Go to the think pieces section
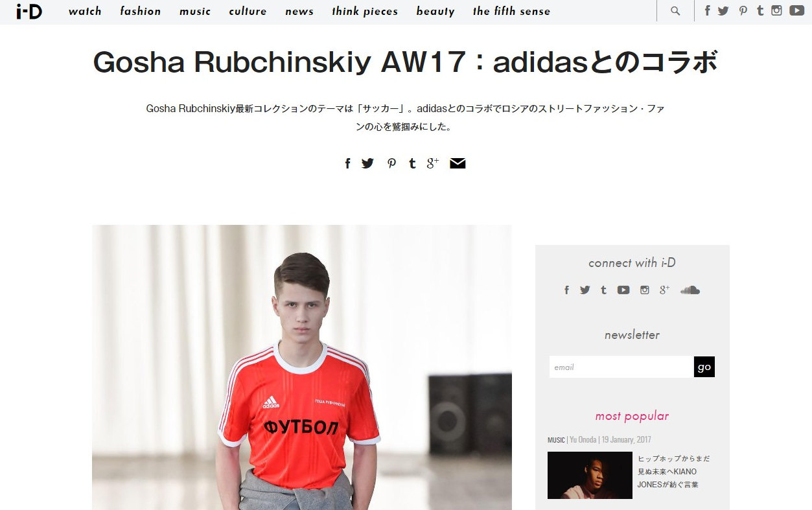812x510 pixels. (365, 11)
